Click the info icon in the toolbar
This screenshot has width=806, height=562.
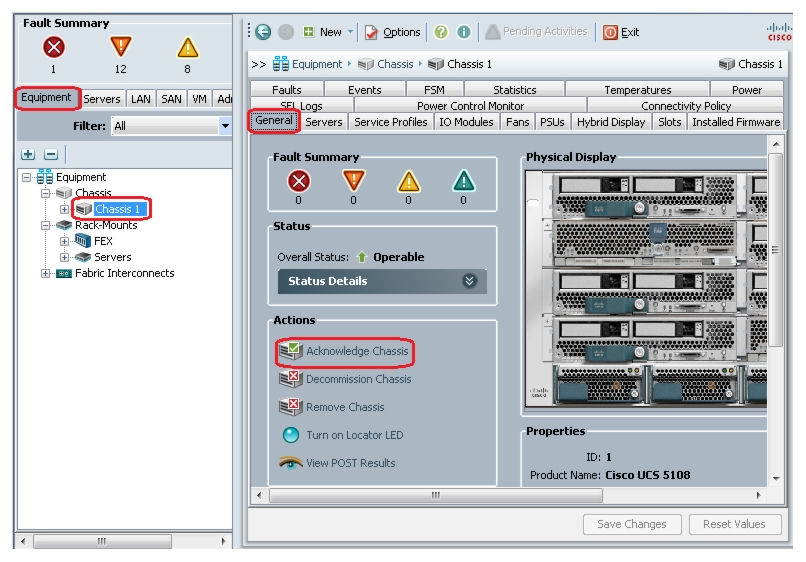click(464, 32)
